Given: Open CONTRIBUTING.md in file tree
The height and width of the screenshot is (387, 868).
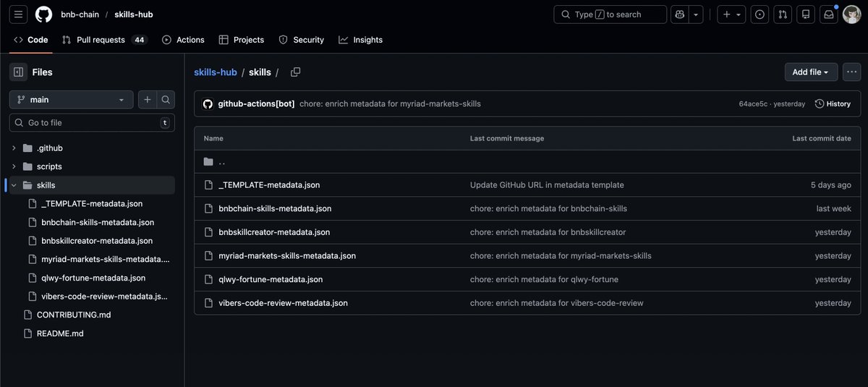Looking at the screenshot, I should (x=74, y=315).
